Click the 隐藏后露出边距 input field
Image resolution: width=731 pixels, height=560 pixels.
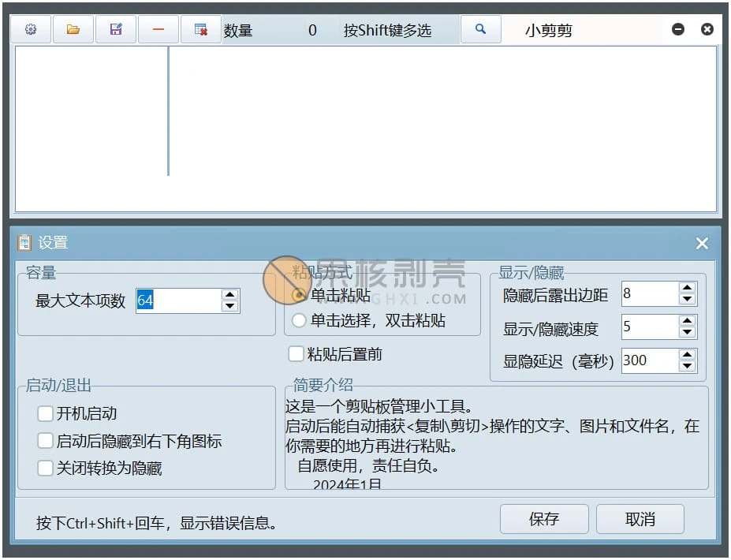coord(650,293)
